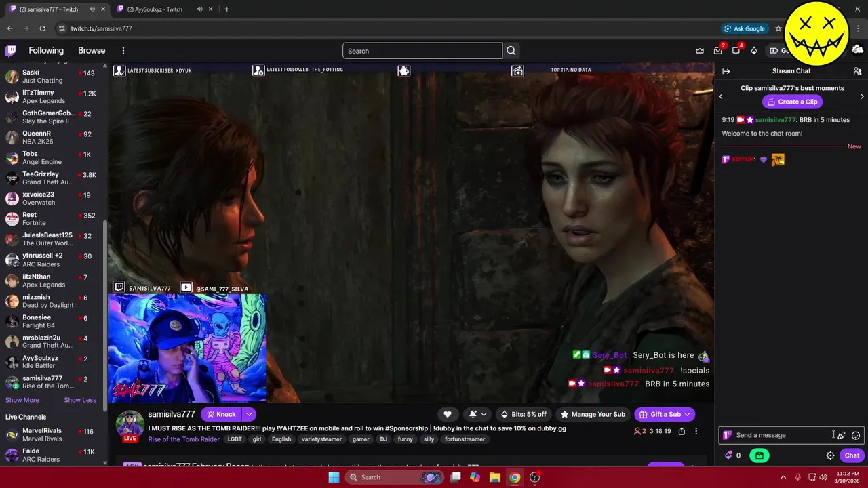Click the search magnifier button
The width and height of the screenshot is (868, 488).
(511, 51)
